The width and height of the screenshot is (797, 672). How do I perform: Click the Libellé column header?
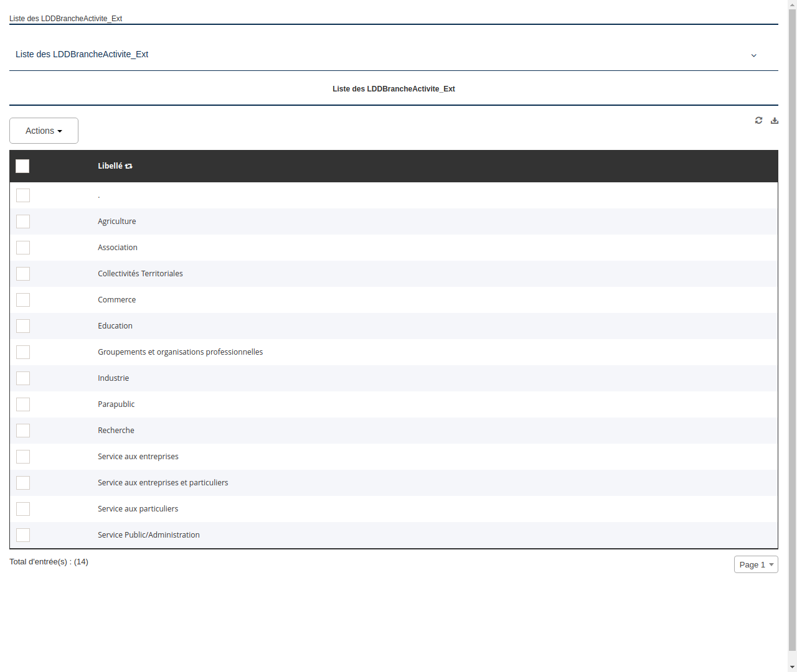click(x=110, y=166)
